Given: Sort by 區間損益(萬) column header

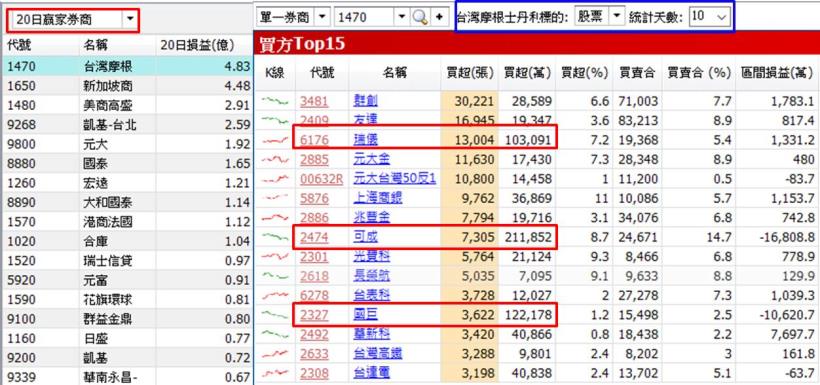Looking at the screenshot, I should click(x=777, y=73).
